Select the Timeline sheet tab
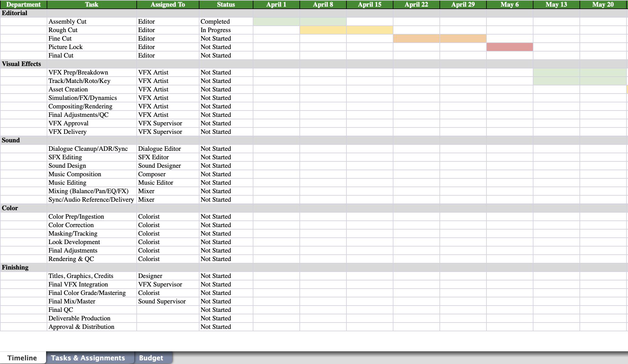This screenshot has width=628, height=364. [22, 358]
